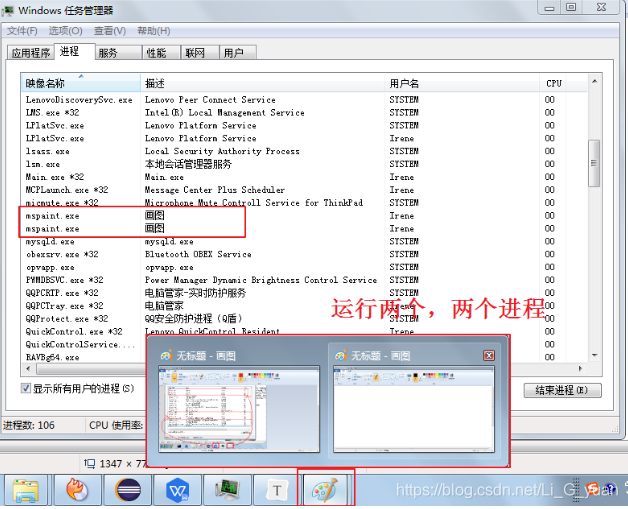This screenshot has width=628, height=509.
Task: Sort by the 映像名称 column header
Action: click(81, 83)
